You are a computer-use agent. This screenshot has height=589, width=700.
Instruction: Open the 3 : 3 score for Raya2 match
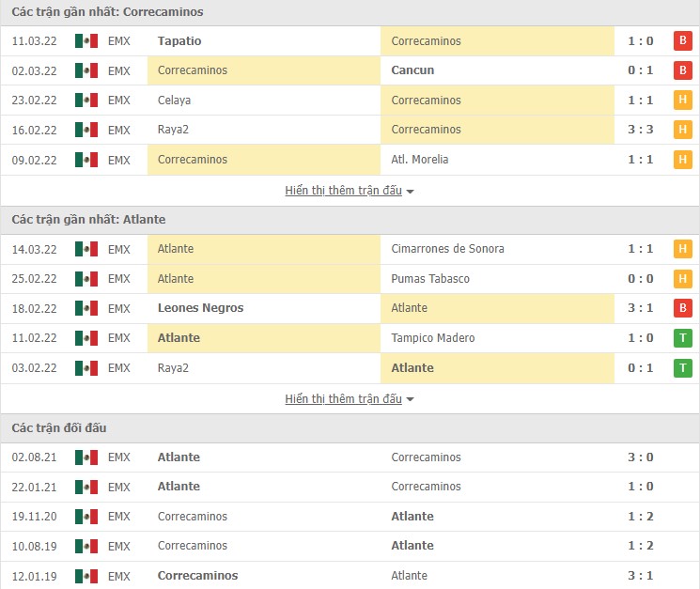640,130
